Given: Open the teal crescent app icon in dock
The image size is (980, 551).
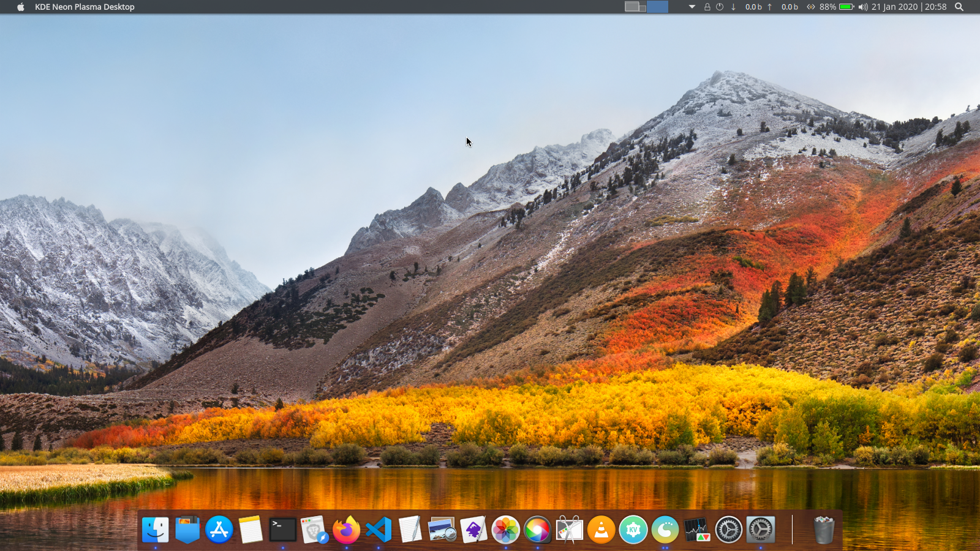Looking at the screenshot, I should [665, 530].
